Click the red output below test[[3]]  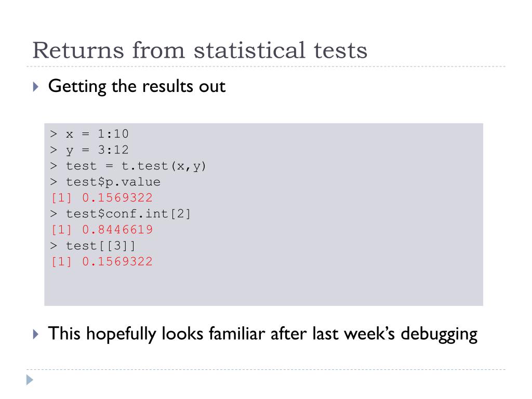coord(102,261)
